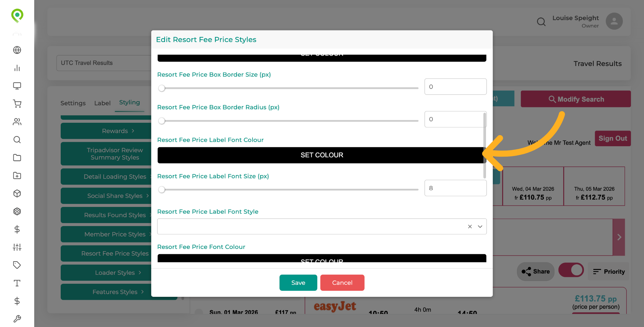
Task: Open the sliders adjustments sidebar icon
Action: point(17,247)
